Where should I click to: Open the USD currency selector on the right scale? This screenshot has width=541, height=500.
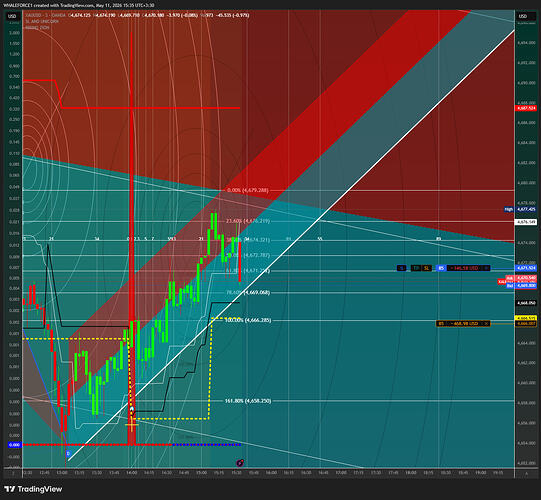coord(523,16)
